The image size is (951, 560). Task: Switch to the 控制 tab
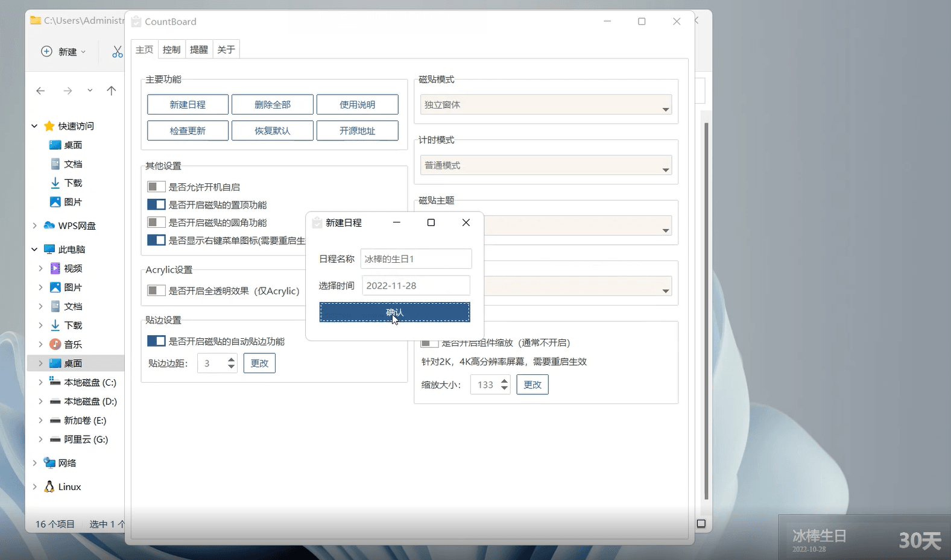[171, 49]
